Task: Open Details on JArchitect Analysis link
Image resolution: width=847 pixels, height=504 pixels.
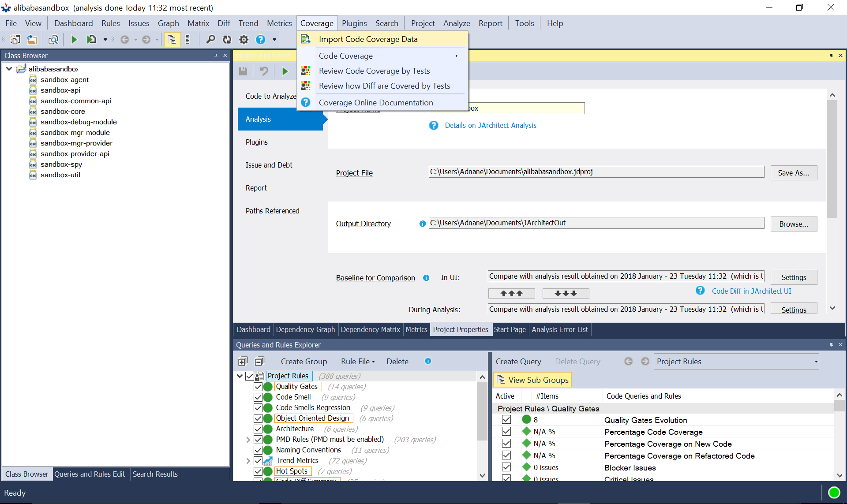Action: tap(491, 125)
